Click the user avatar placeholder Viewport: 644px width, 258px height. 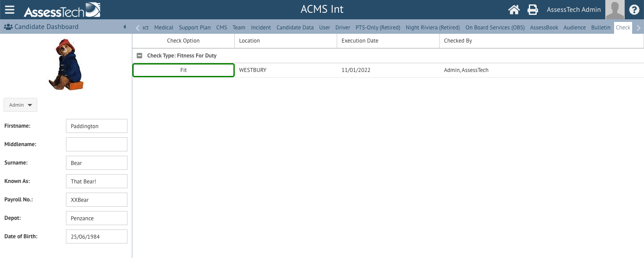[615, 10]
